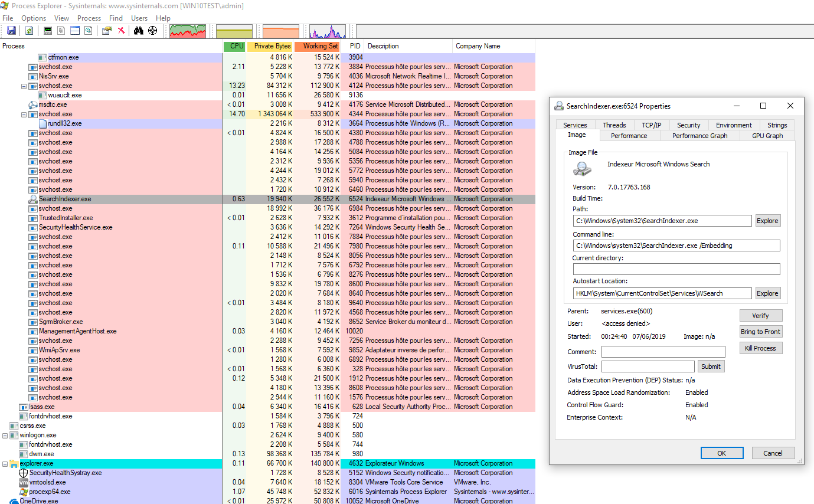Click the crosshair Find Window's Process icon
The width and height of the screenshot is (814, 504).
coord(152,31)
